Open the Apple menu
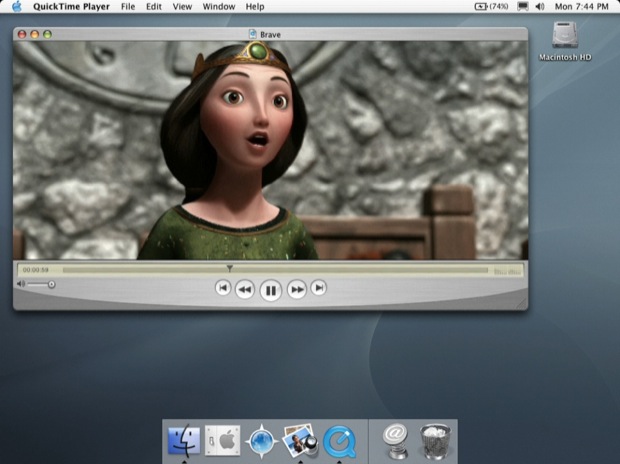The width and height of the screenshot is (620, 464). [17, 6]
